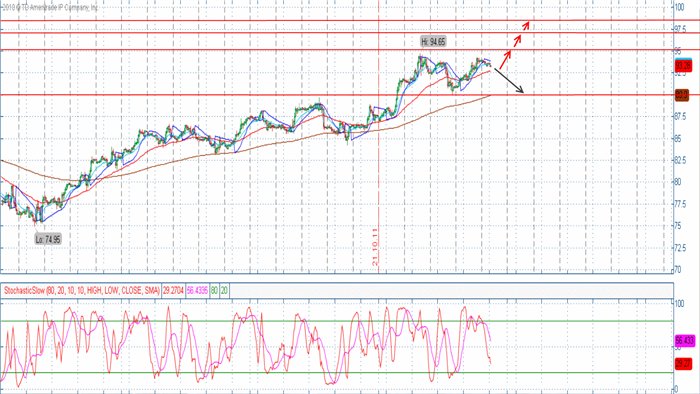Click the 82.5 label on price axis
This screenshot has width=700, height=394.
[680, 160]
